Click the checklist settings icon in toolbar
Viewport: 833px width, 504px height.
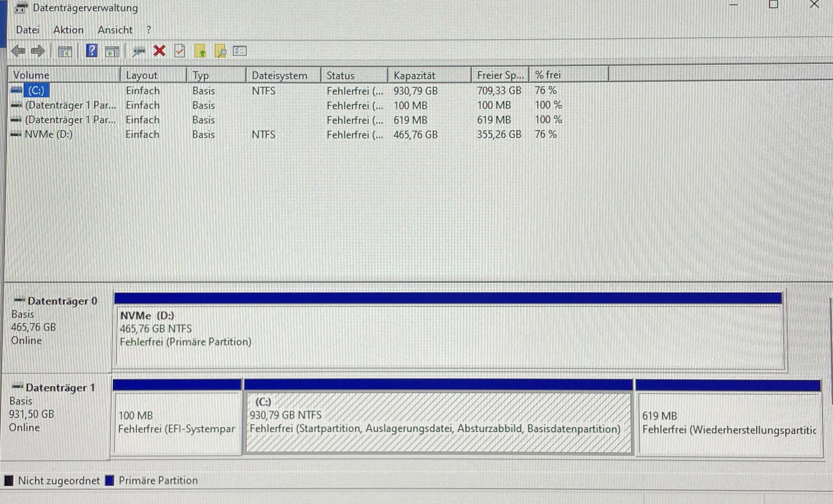[x=240, y=51]
